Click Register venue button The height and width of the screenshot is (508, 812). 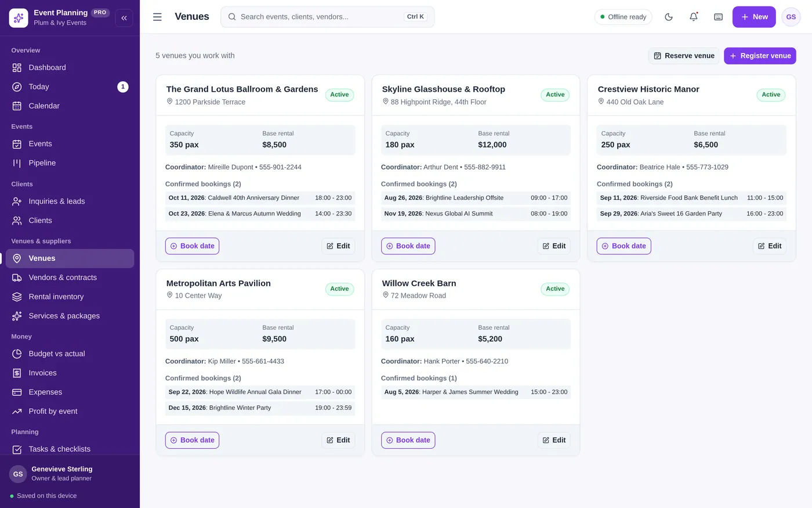pos(760,56)
